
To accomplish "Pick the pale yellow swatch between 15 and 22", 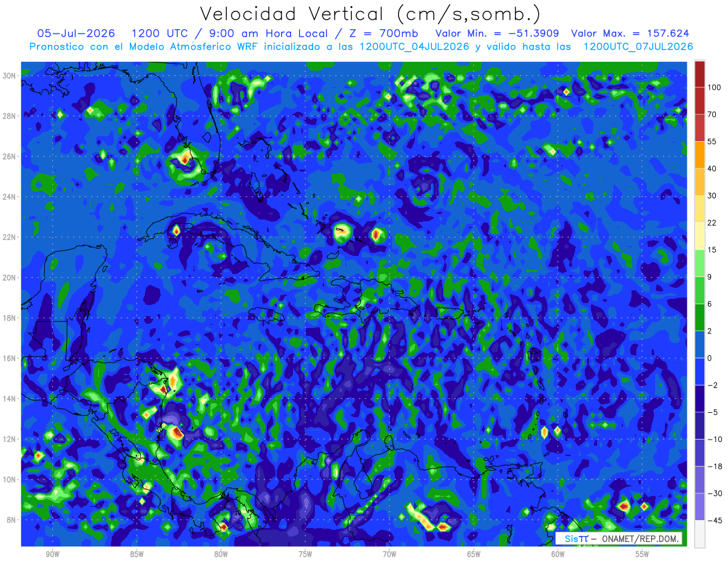I will click(x=699, y=236).
